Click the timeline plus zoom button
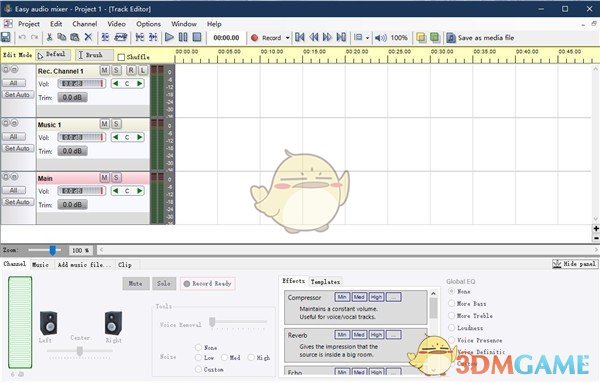This screenshot has height=383, width=600. [596, 228]
